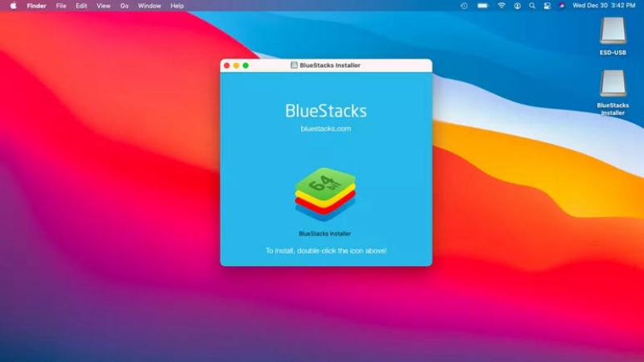Viewport: 644px width, 362px height.
Task: Open the File menu
Action: (x=61, y=6)
